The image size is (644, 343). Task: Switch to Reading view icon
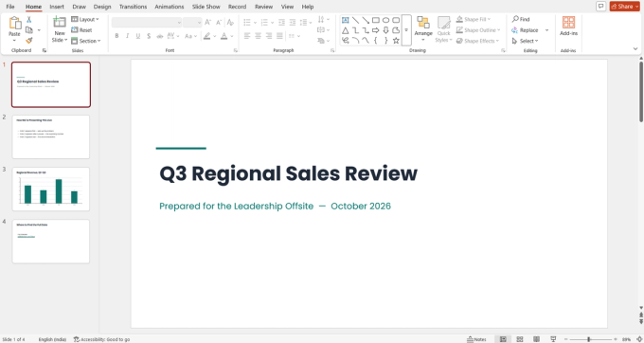coord(536,339)
